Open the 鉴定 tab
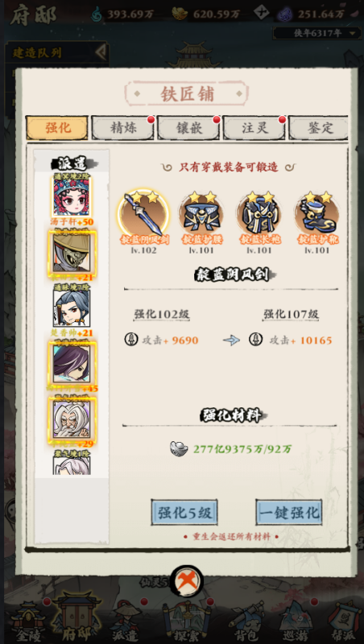The width and height of the screenshot is (364, 644). [318, 128]
